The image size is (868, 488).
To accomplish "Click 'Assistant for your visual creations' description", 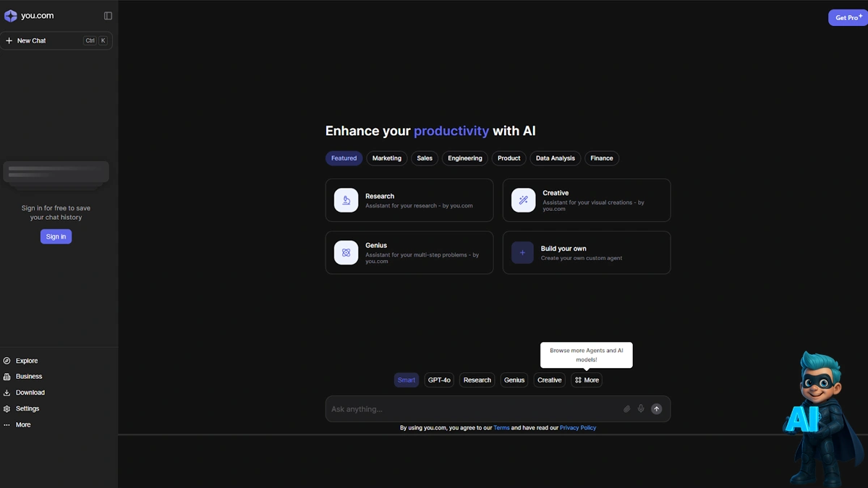I will click(593, 206).
